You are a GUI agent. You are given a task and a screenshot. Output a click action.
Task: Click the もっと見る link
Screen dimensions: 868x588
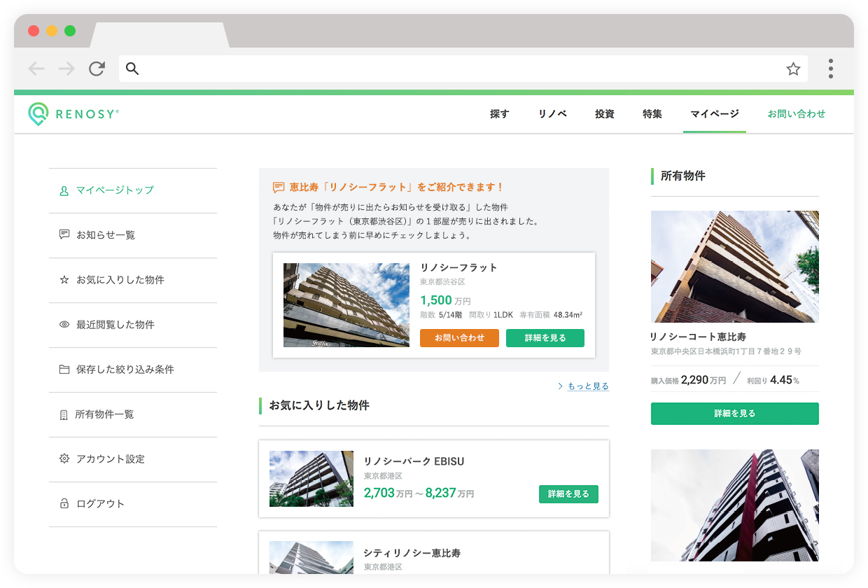tap(588, 386)
